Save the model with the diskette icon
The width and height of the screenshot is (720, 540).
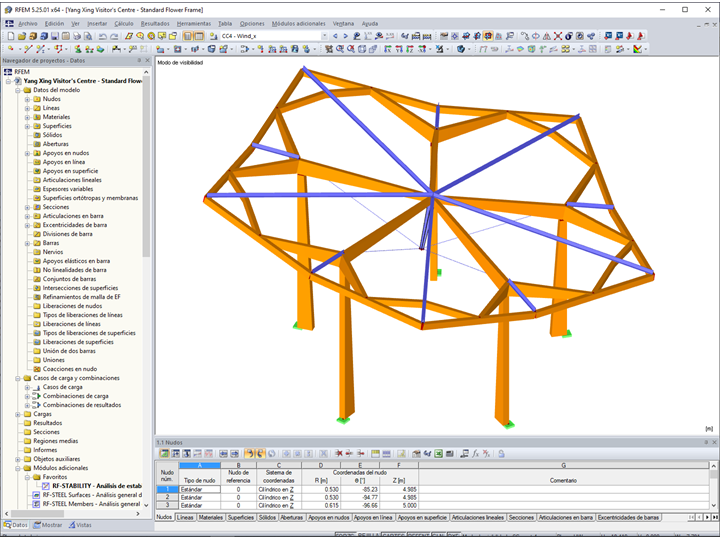pyautogui.click(x=55, y=36)
